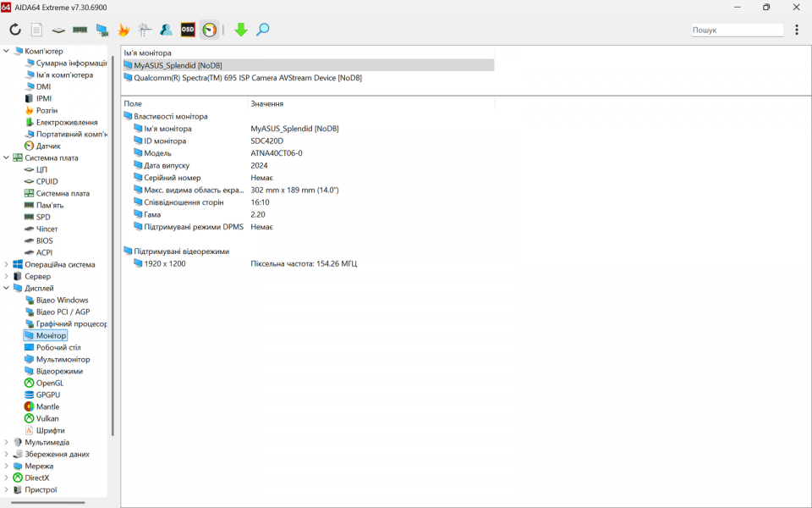Click the green download arrow icon
This screenshot has height=508, width=812.
pyautogui.click(x=241, y=30)
